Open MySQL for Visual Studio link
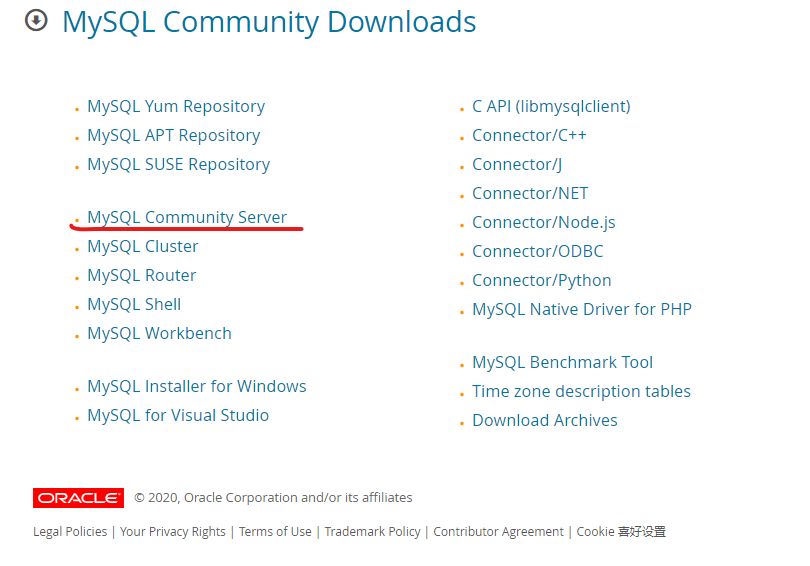This screenshot has height=566, width=810. pos(178,415)
